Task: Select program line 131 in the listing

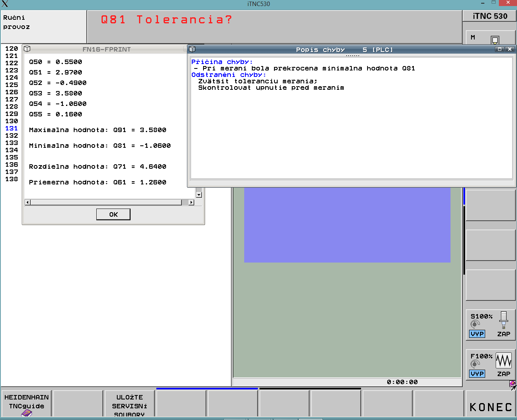Action: tap(12, 128)
